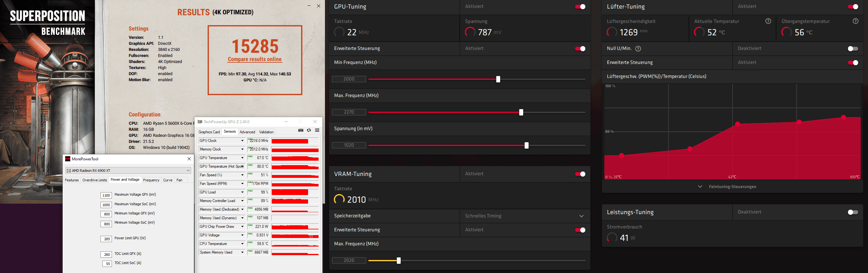Screen dimensions: 868x273
Task: Toggle Lüfter Erweiterte Steuerung switch
Action: point(853,62)
